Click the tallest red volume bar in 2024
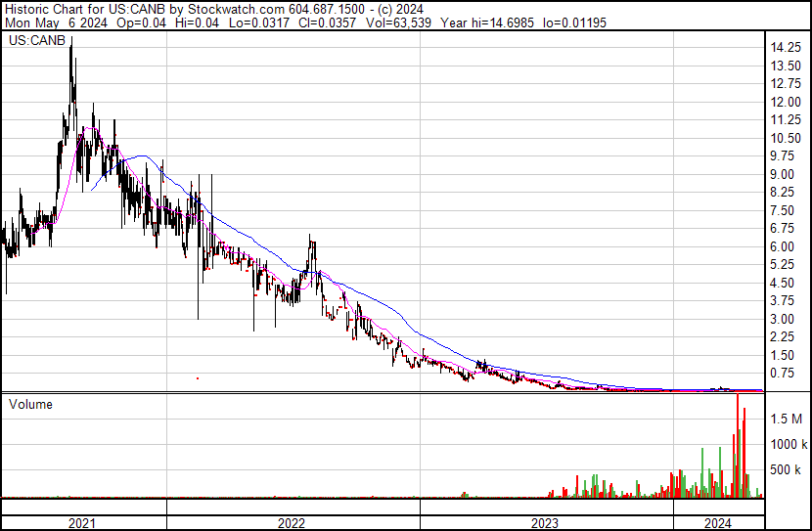 point(737,445)
